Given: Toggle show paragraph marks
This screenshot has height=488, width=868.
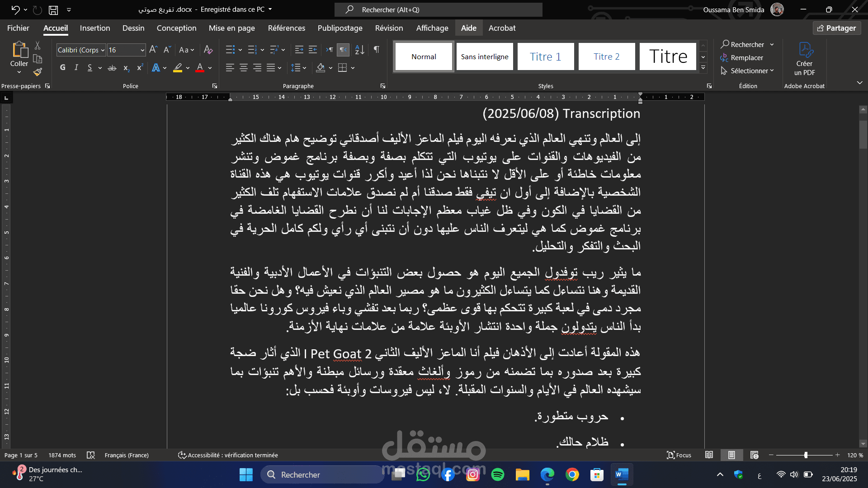Looking at the screenshot, I should point(376,50).
